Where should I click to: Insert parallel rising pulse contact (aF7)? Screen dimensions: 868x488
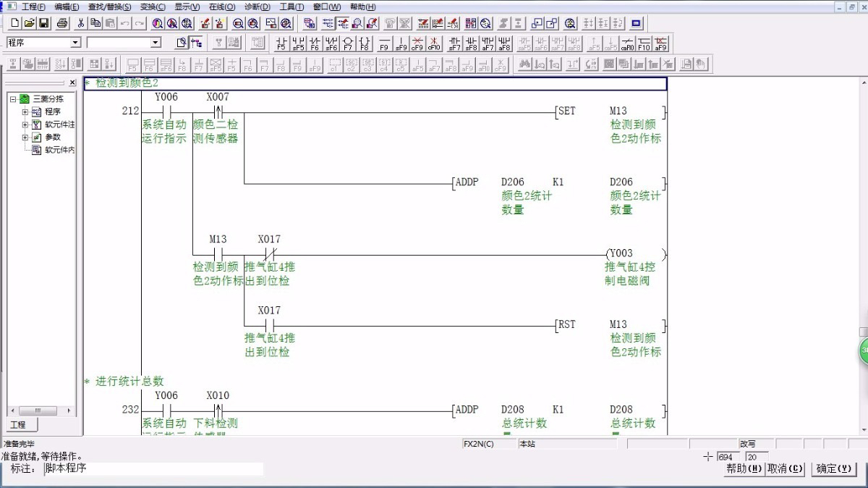coord(488,43)
